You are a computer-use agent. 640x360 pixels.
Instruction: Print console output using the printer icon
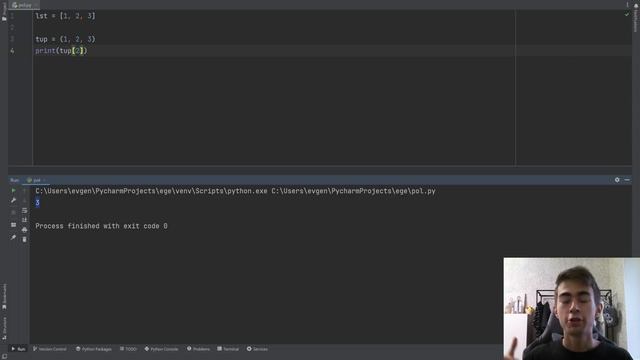24,230
